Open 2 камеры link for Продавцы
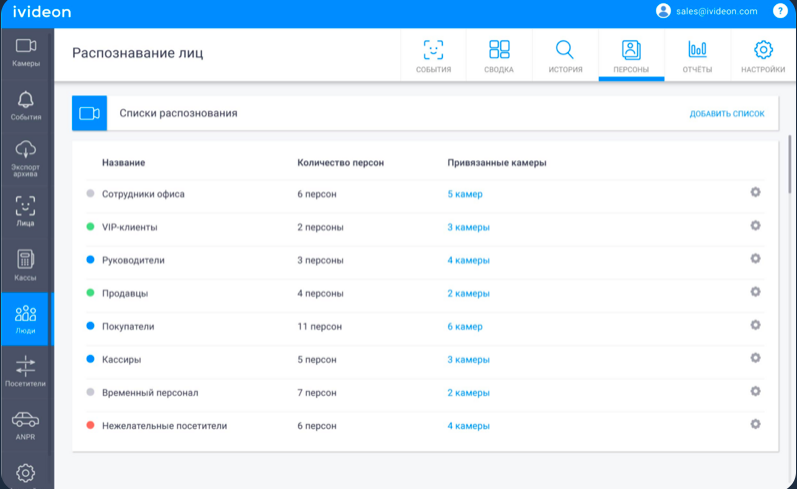797x489 pixels. [x=468, y=293]
